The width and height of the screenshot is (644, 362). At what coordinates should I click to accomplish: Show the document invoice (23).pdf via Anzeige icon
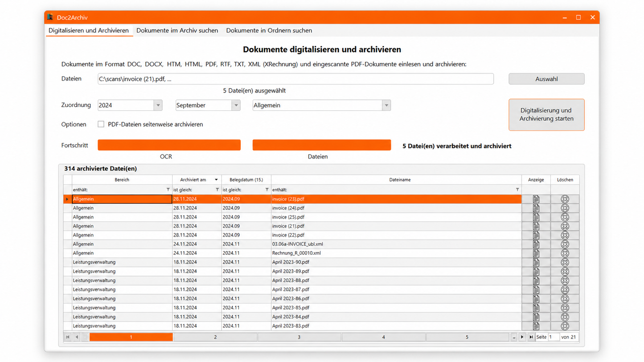tap(536, 199)
